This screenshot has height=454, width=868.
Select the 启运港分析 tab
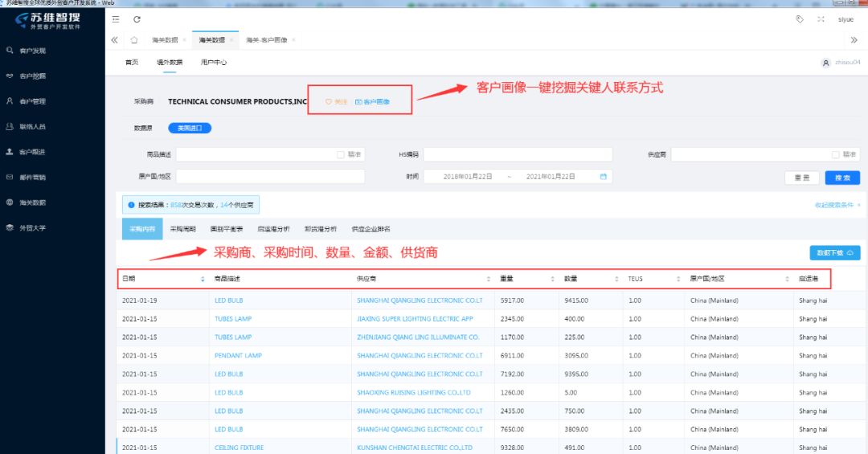pyautogui.click(x=273, y=229)
